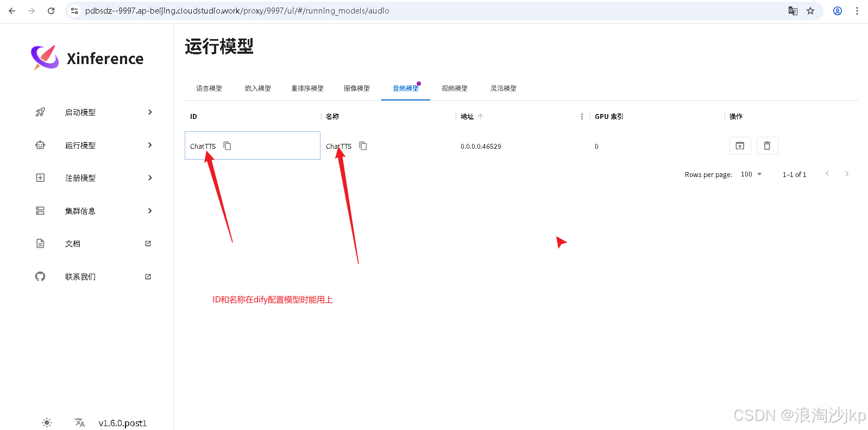Click the document icon for 文档
The image size is (868, 430).
click(x=40, y=243)
